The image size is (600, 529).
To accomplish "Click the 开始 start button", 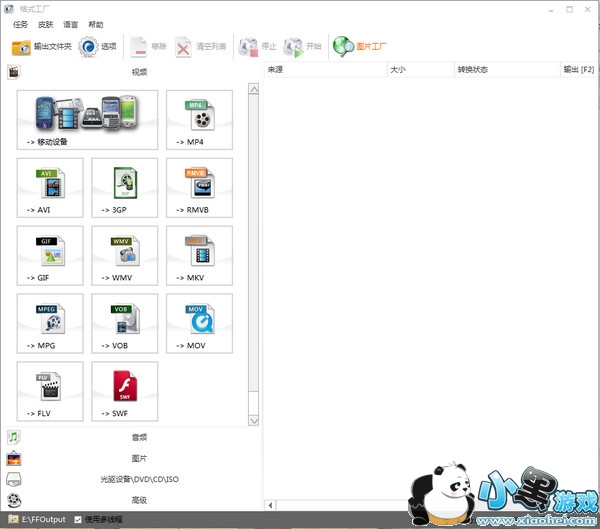I will 304,46.
